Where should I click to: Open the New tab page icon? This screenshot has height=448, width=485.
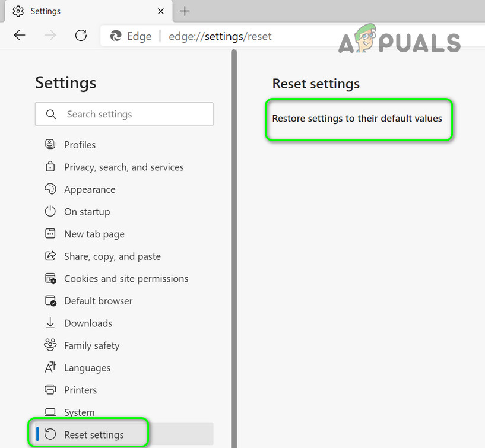(x=50, y=233)
